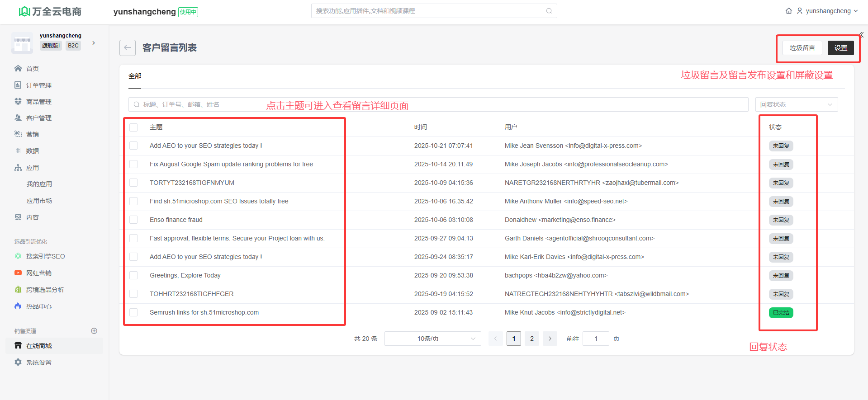Click the plus icon next to 销售渠道
Viewport: 868px width, 400px height.
click(x=94, y=331)
